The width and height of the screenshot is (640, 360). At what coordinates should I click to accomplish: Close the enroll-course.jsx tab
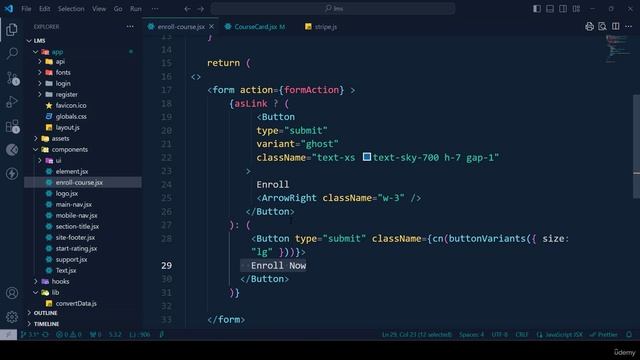coord(211,27)
